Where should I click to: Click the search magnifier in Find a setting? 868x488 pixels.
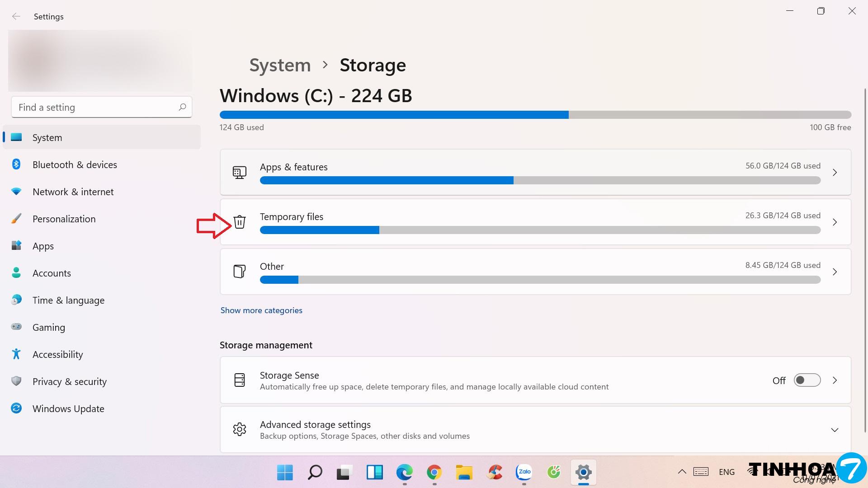pyautogui.click(x=182, y=107)
